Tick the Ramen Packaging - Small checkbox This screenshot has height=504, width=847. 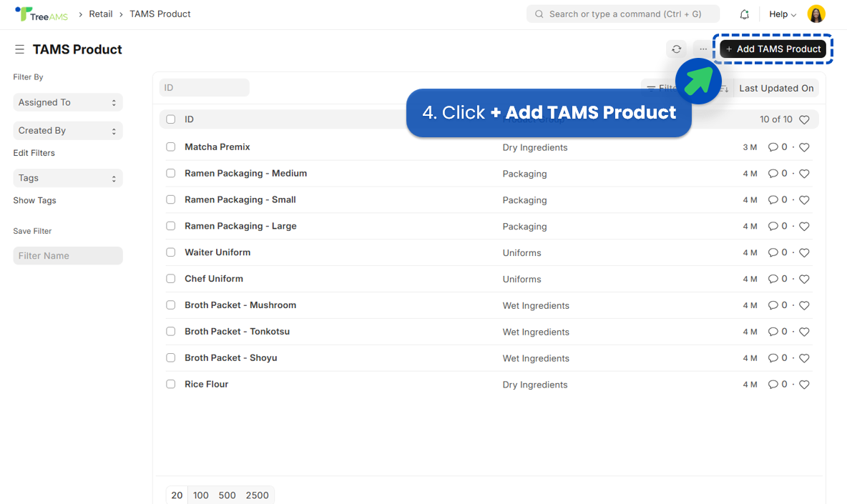point(171,199)
